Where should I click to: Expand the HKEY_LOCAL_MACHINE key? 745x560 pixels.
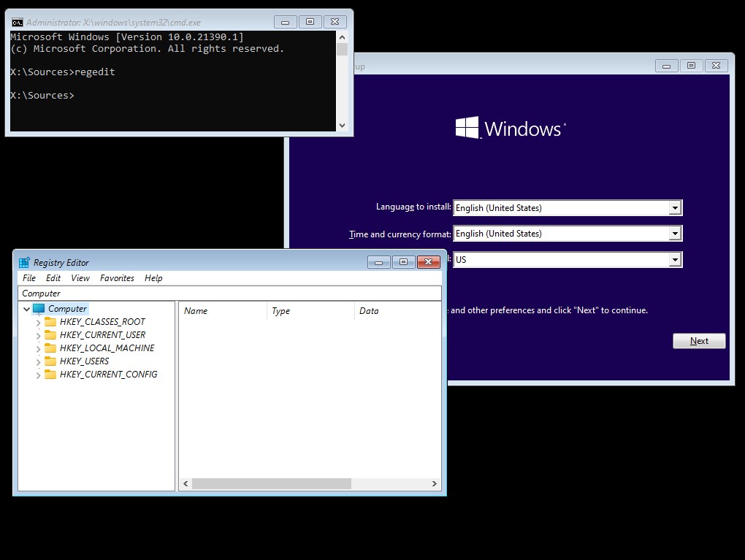coord(38,349)
